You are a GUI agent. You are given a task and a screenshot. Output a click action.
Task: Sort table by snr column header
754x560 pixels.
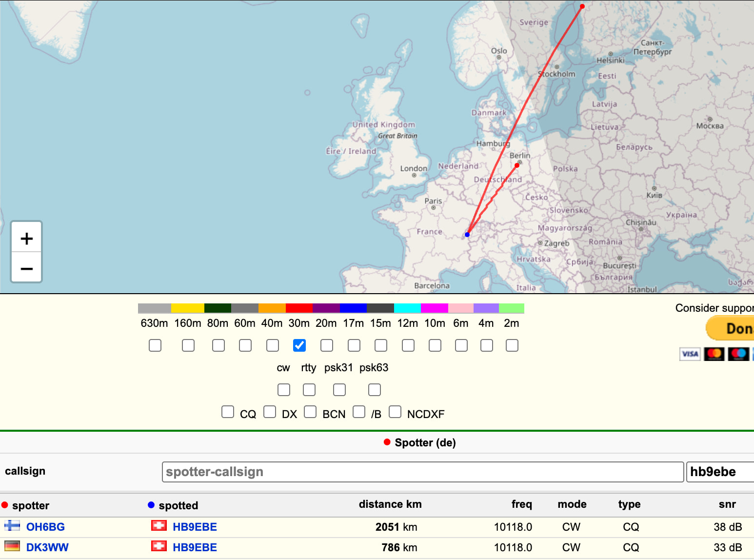727,504
